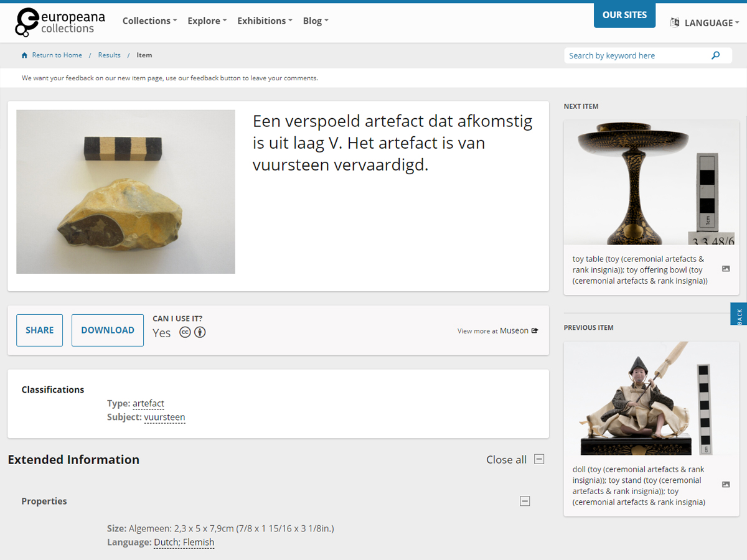747x560 pixels.
Task: Follow the vuursteen subject link
Action: 164,417
